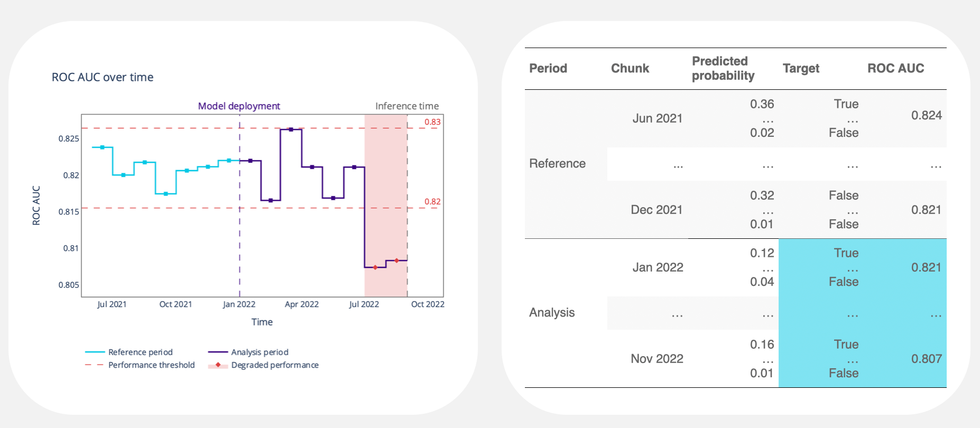Click the Reference period legend line
Image resolution: width=980 pixels, height=428 pixels.
(95, 352)
